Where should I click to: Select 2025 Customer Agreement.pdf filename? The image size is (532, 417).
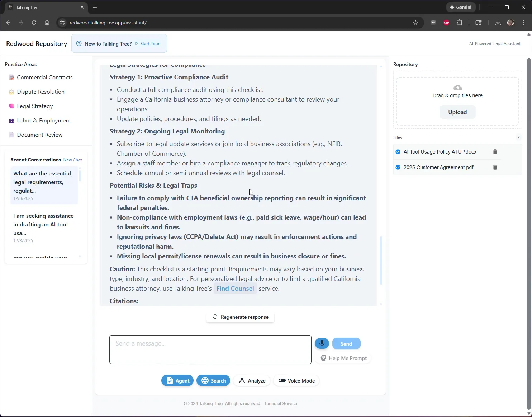[x=438, y=167]
